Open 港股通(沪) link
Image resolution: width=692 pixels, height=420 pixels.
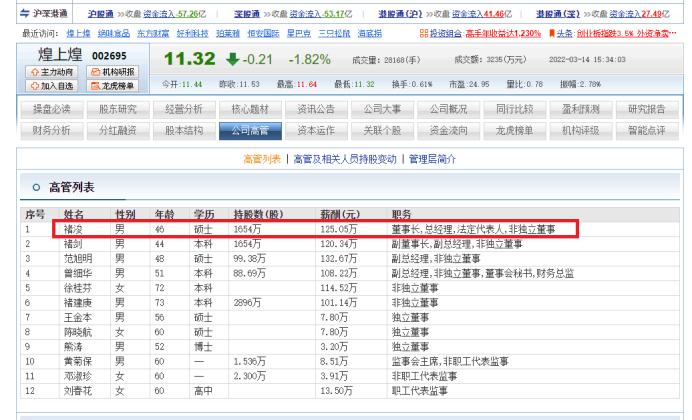(x=400, y=14)
